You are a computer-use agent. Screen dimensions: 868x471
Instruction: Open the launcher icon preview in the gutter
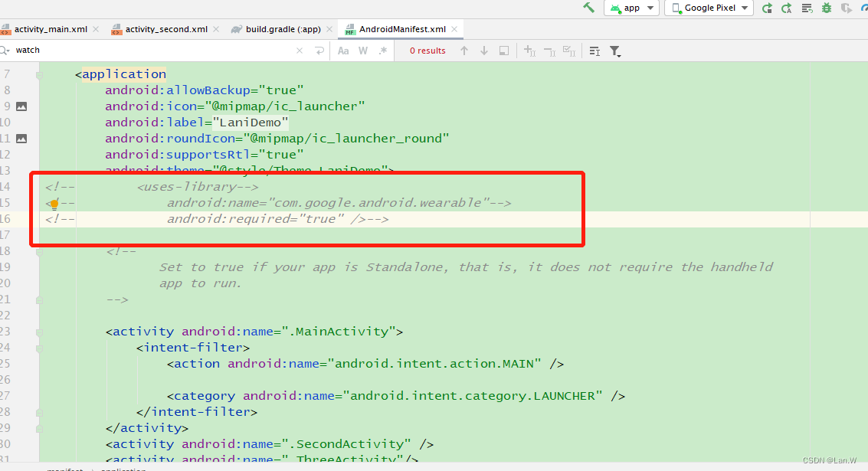[21, 106]
